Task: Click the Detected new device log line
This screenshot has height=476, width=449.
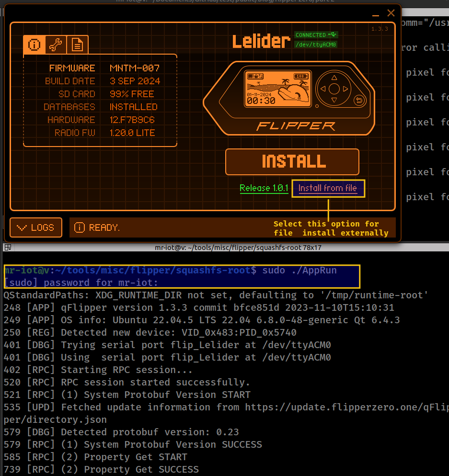Action: point(150,332)
